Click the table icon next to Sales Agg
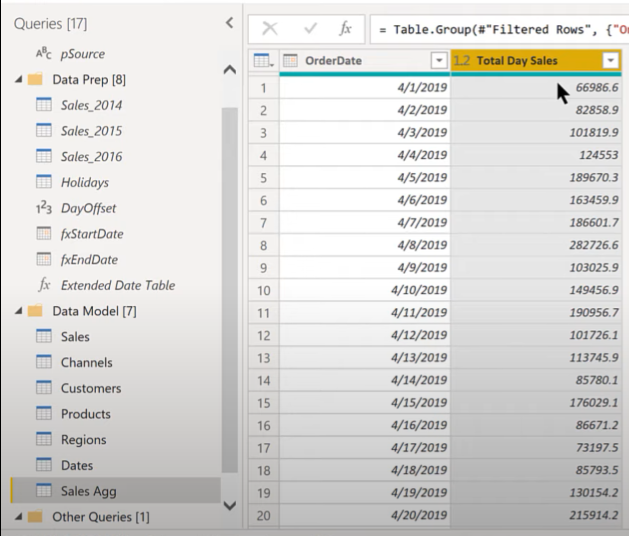This screenshot has height=536, width=629. pos(44,490)
